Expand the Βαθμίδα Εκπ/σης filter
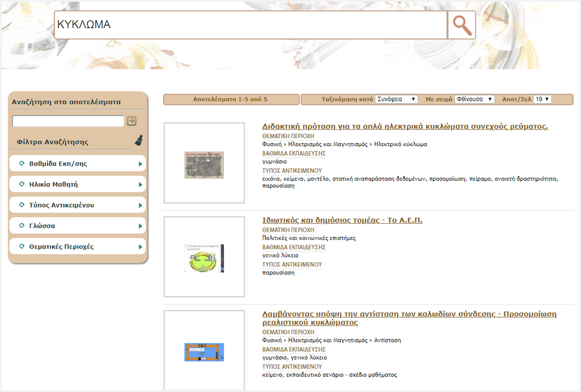 (78, 163)
